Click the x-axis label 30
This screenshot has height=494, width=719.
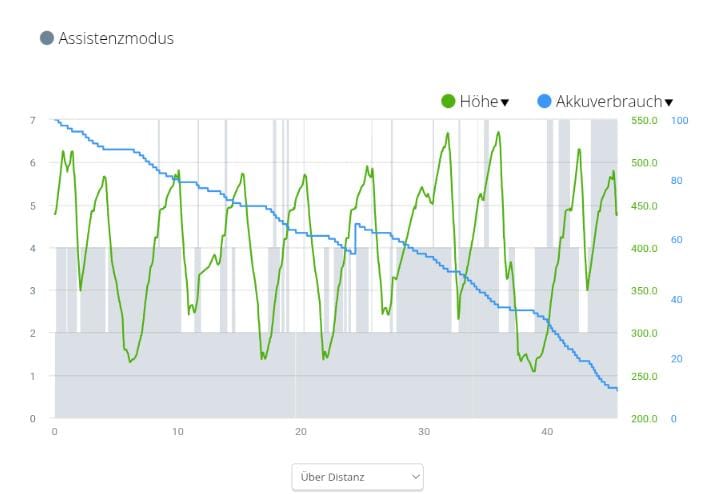(424, 432)
